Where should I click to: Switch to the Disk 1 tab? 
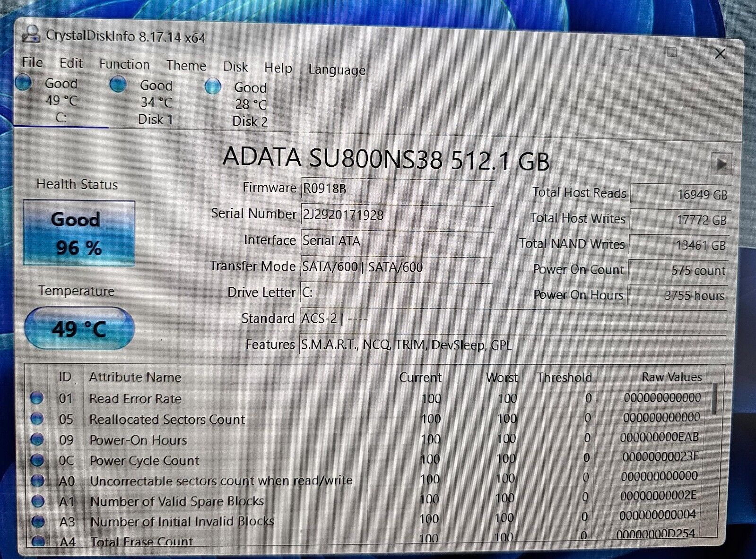156,103
